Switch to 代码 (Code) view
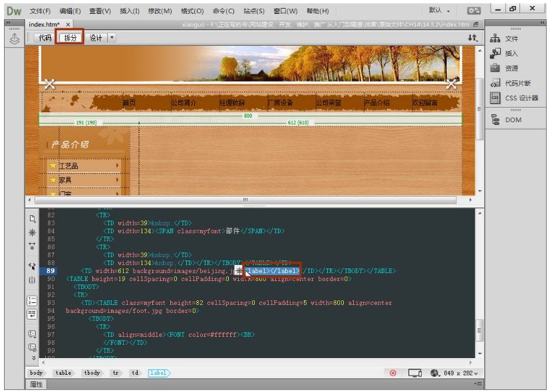This screenshot has height=392, width=550. click(45, 38)
